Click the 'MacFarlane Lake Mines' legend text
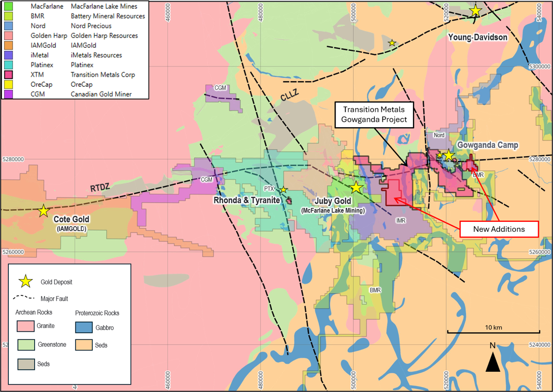 point(104,6)
